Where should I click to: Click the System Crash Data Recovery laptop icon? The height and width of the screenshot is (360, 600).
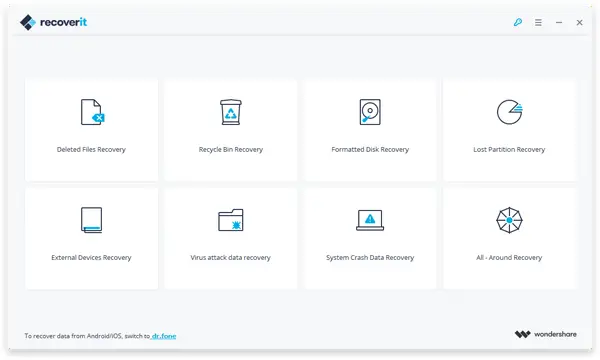(370, 220)
